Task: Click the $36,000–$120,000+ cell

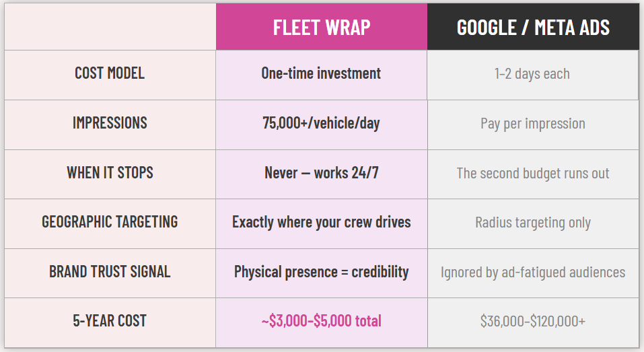Action: pos(532,322)
